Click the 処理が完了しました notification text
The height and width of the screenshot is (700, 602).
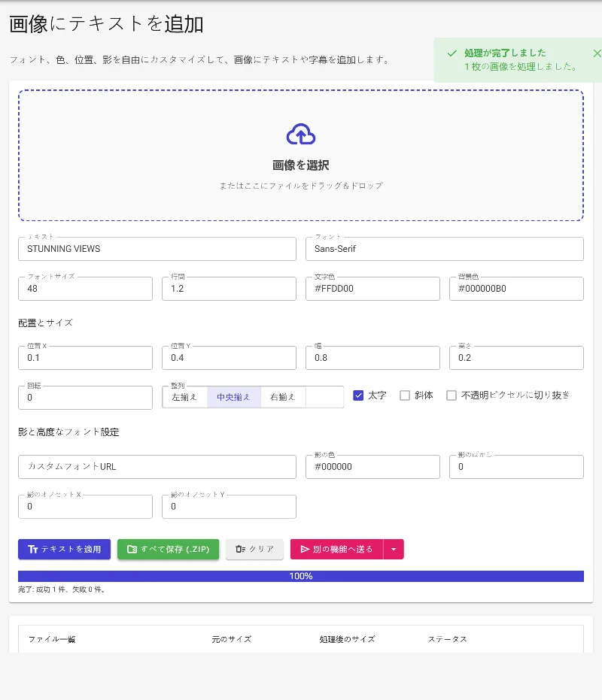click(x=505, y=53)
